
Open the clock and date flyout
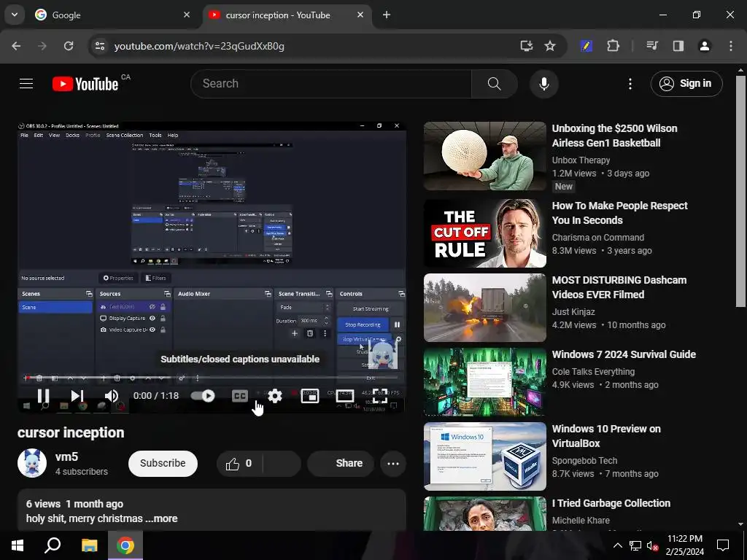684,545
